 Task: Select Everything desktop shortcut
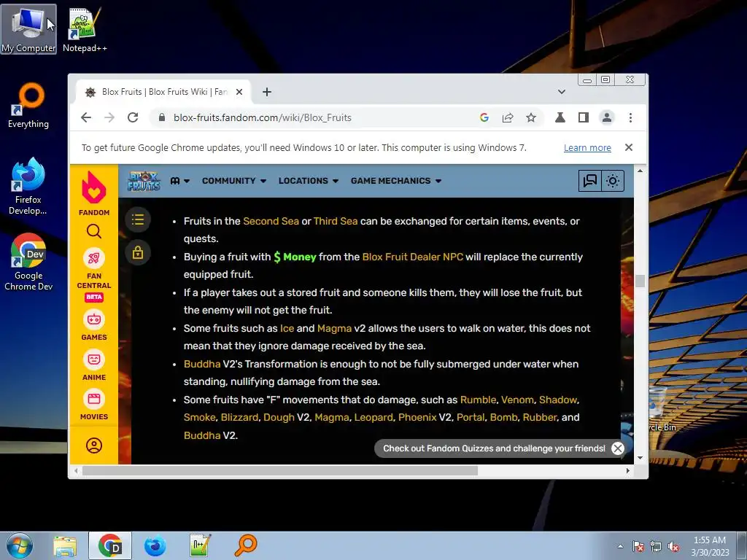[x=28, y=106]
